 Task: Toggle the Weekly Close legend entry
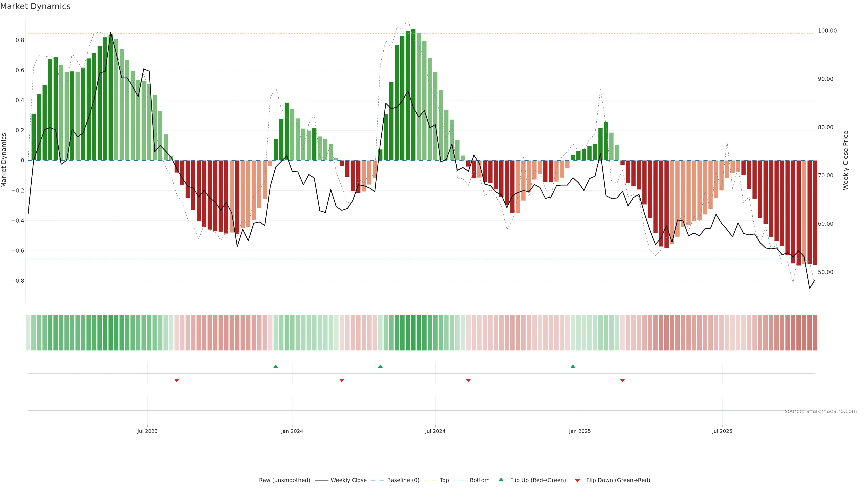click(348, 480)
